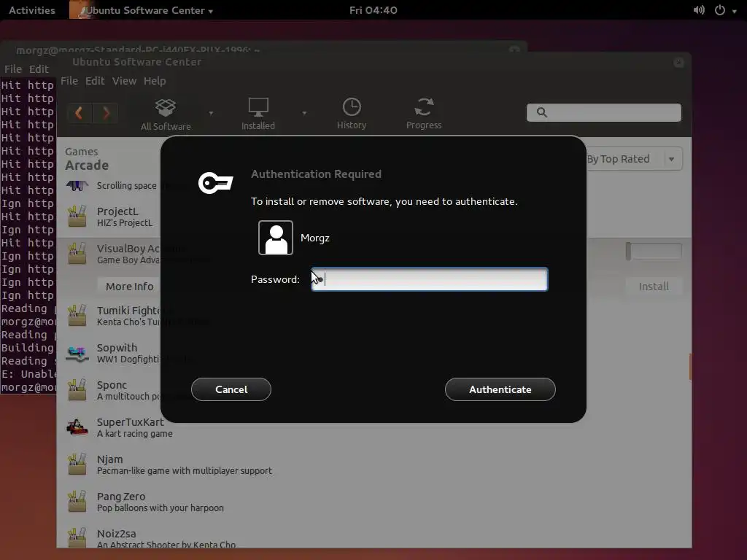This screenshot has height=560, width=747.
Task: Click the Morgz user avatar icon
Action: pyautogui.click(x=275, y=238)
